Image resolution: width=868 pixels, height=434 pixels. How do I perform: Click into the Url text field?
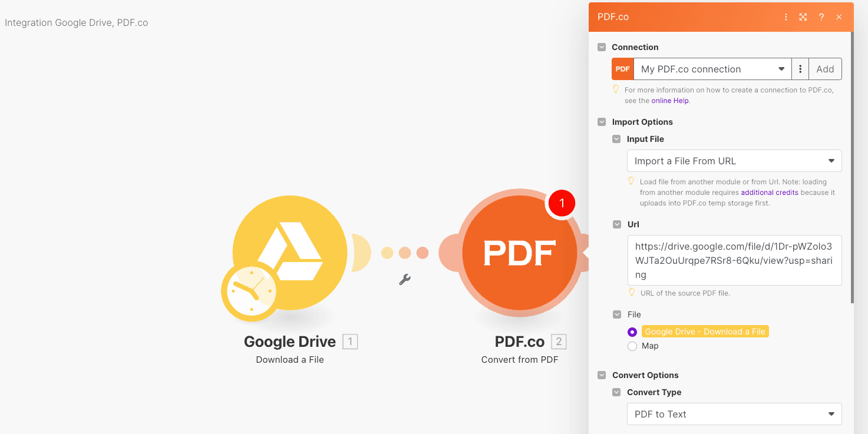pyautogui.click(x=734, y=260)
